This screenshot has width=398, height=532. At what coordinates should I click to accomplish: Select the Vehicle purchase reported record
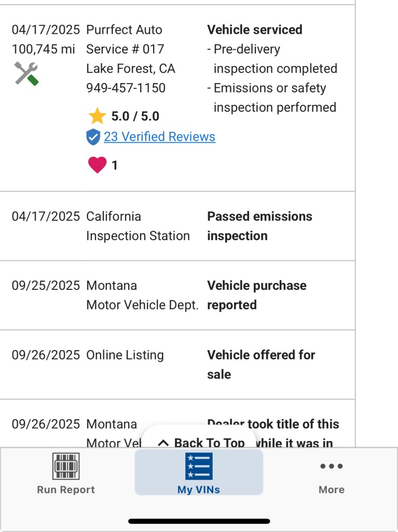click(256, 295)
